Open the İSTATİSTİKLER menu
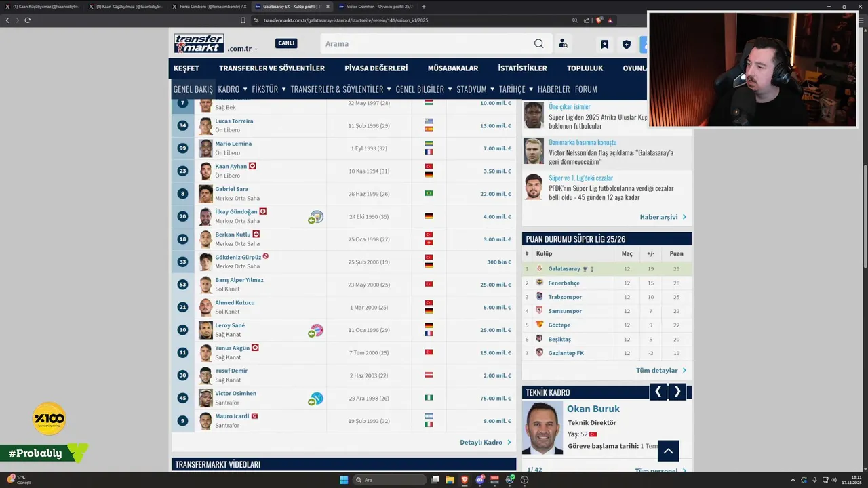 pos(522,68)
